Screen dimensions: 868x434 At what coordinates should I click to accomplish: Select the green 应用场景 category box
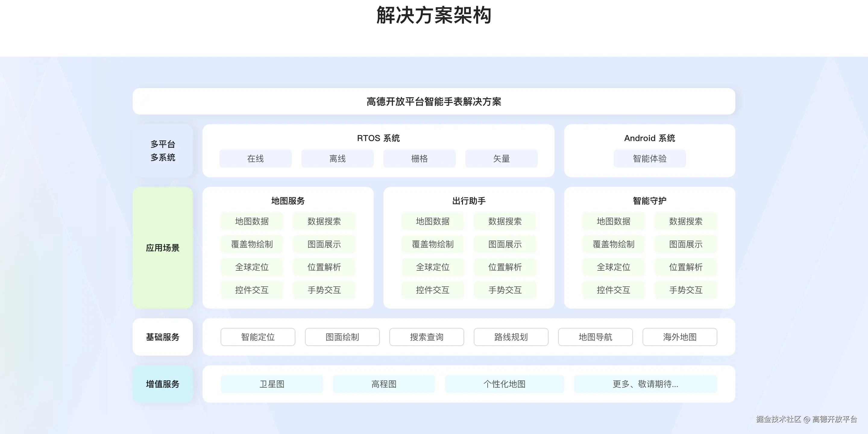[x=163, y=248]
